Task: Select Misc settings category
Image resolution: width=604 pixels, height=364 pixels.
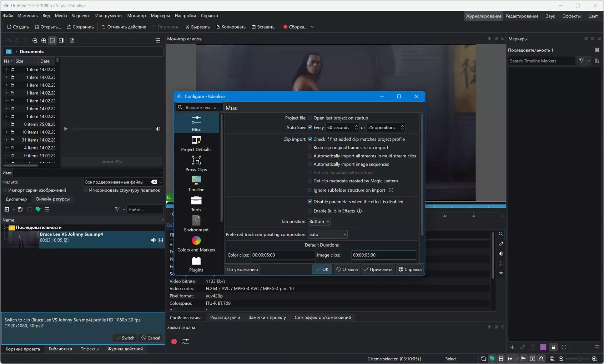Action: click(x=196, y=123)
